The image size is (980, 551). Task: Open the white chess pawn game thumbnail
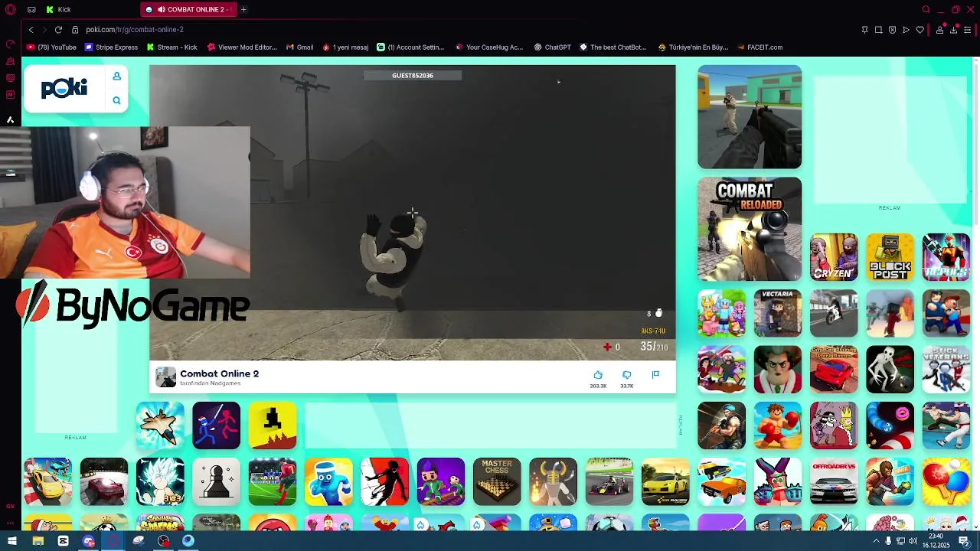(216, 481)
